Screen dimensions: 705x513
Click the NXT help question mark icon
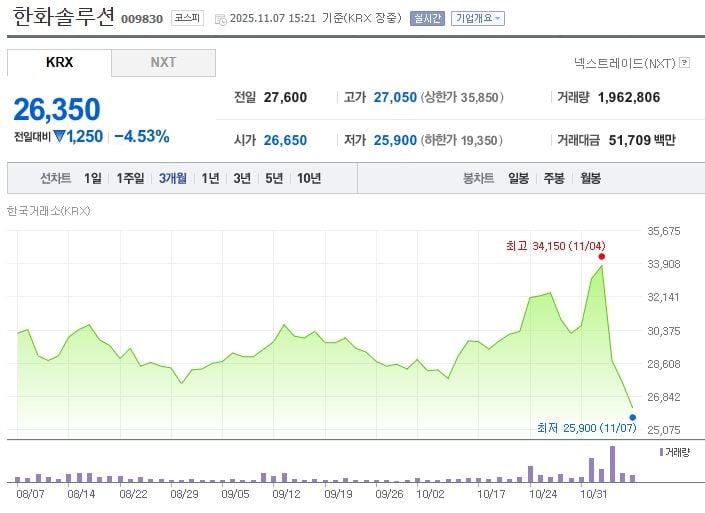coord(685,62)
